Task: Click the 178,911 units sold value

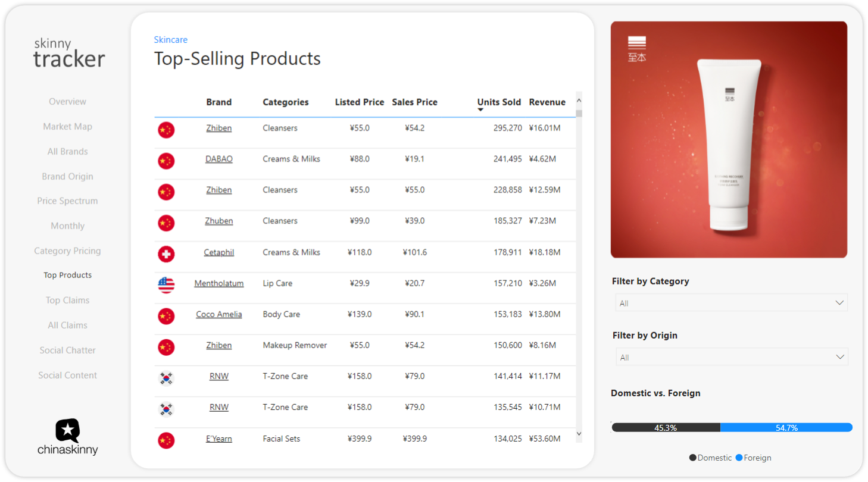Action: 508,252
